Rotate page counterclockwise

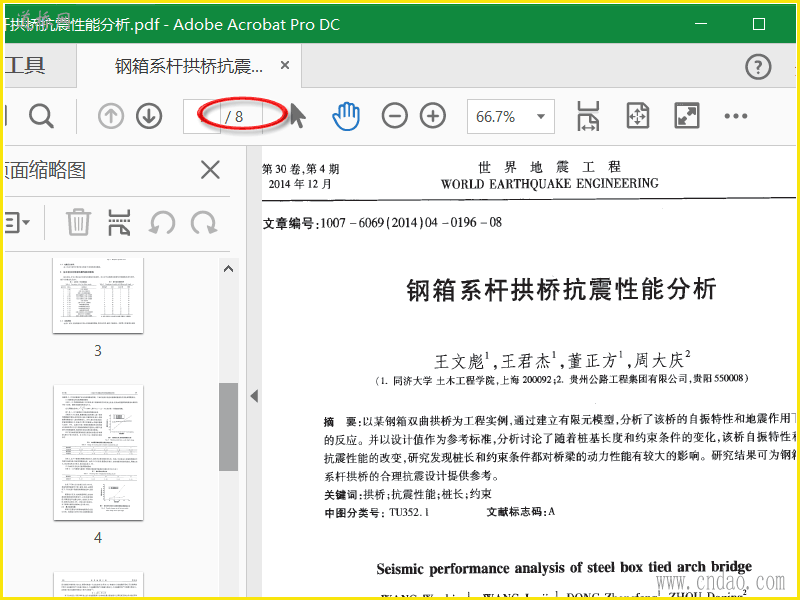click(x=162, y=223)
